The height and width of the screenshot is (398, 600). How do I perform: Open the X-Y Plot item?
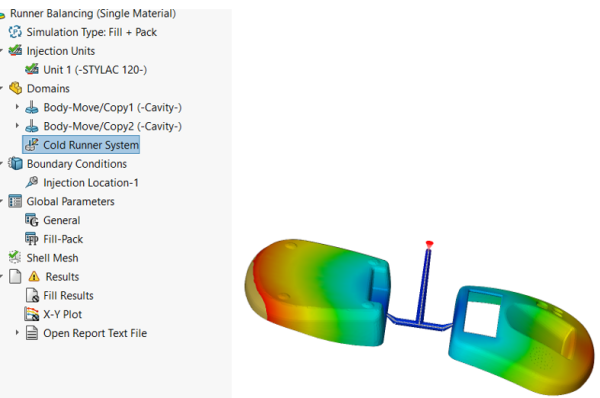[62, 314]
